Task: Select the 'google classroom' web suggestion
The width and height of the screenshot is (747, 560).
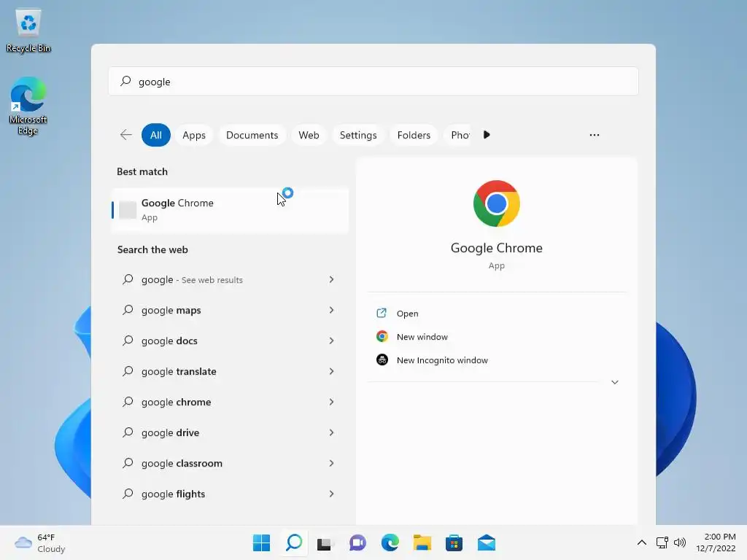Action: 230,463
